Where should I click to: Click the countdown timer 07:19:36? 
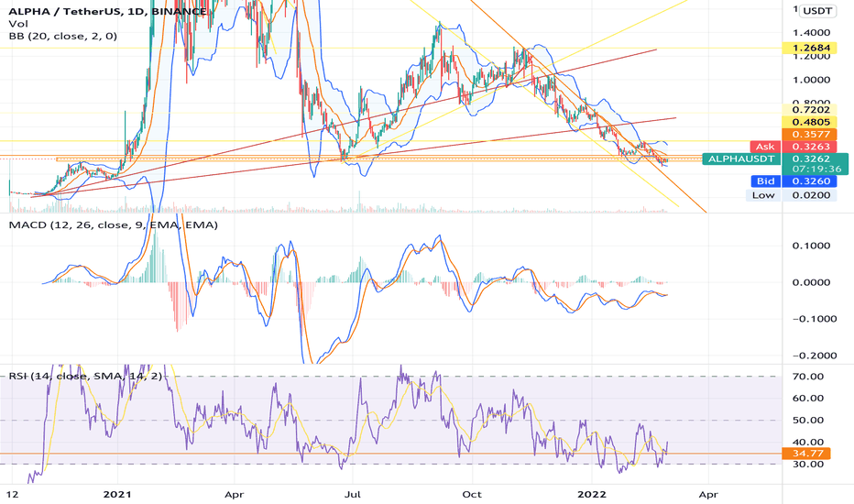click(816, 170)
